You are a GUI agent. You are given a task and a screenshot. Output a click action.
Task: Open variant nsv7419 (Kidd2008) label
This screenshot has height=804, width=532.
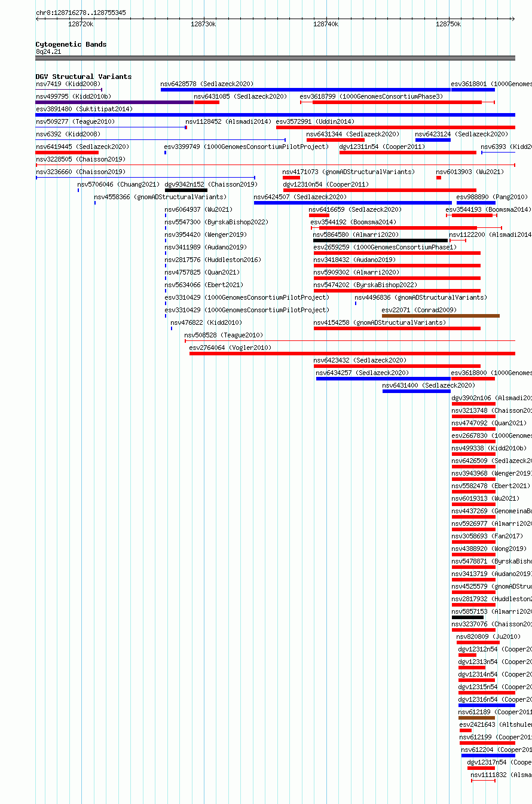click(x=68, y=84)
